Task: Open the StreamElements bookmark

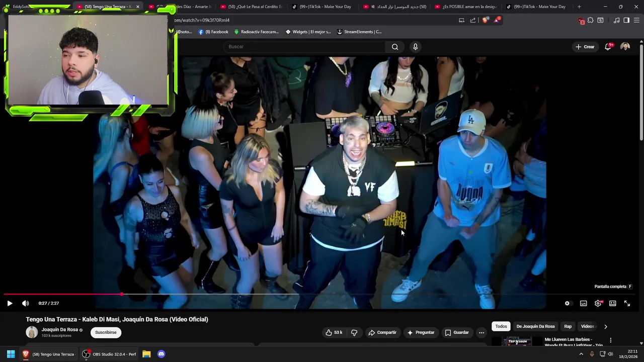Action: [x=359, y=32]
